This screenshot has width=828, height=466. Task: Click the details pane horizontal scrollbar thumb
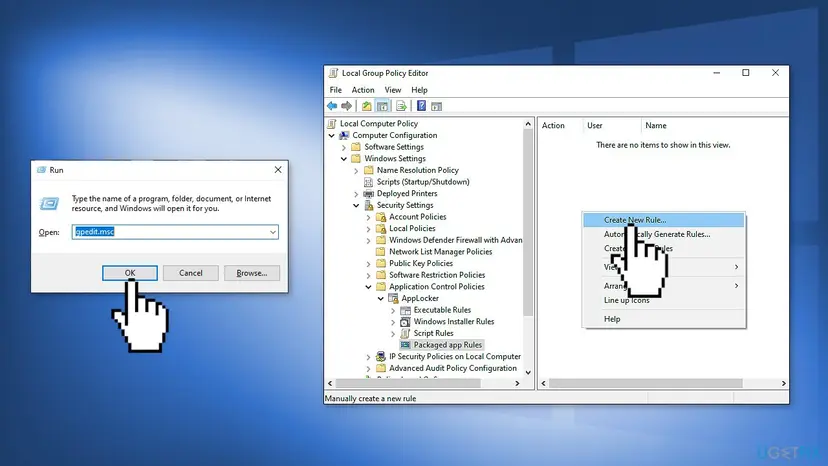pos(645,384)
